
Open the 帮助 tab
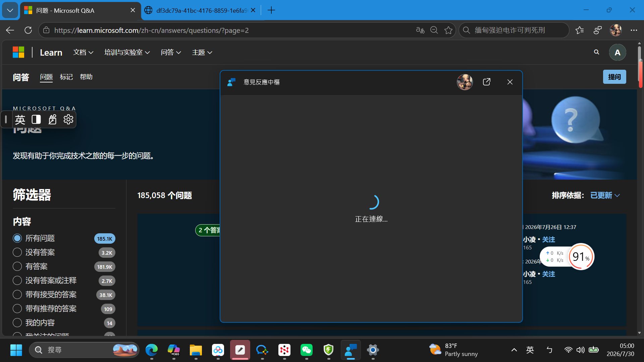(86, 77)
